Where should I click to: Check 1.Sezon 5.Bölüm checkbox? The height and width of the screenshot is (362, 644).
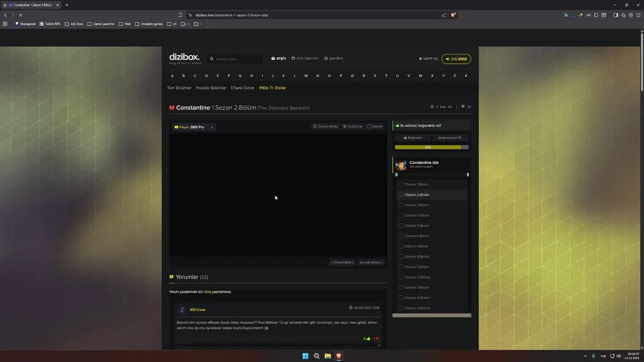pos(400,226)
